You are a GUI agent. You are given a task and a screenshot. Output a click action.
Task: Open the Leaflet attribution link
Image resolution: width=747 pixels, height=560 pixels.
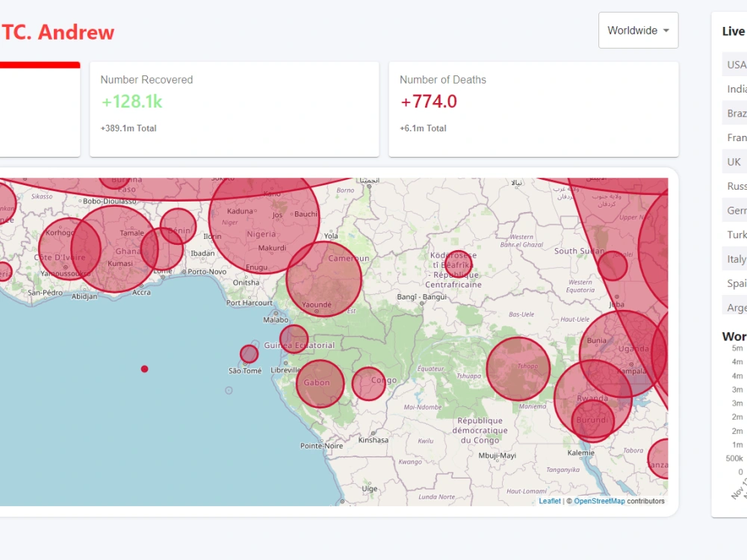click(x=549, y=501)
